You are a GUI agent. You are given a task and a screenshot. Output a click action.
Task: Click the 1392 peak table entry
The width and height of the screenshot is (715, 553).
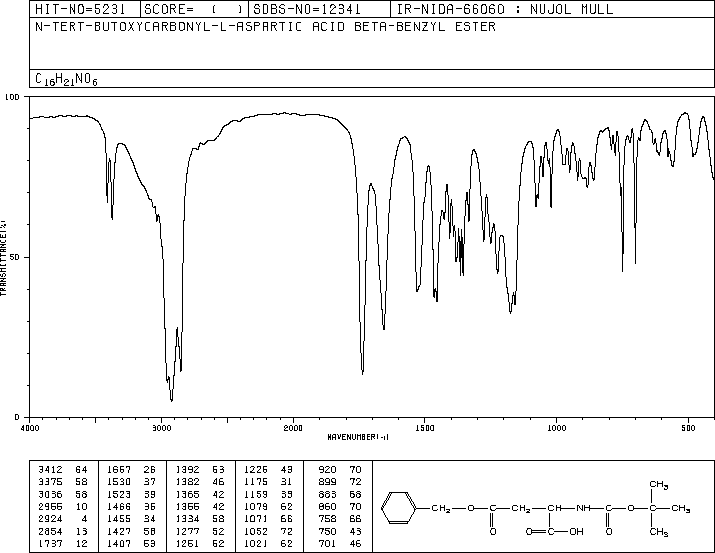click(x=200, y=469)
